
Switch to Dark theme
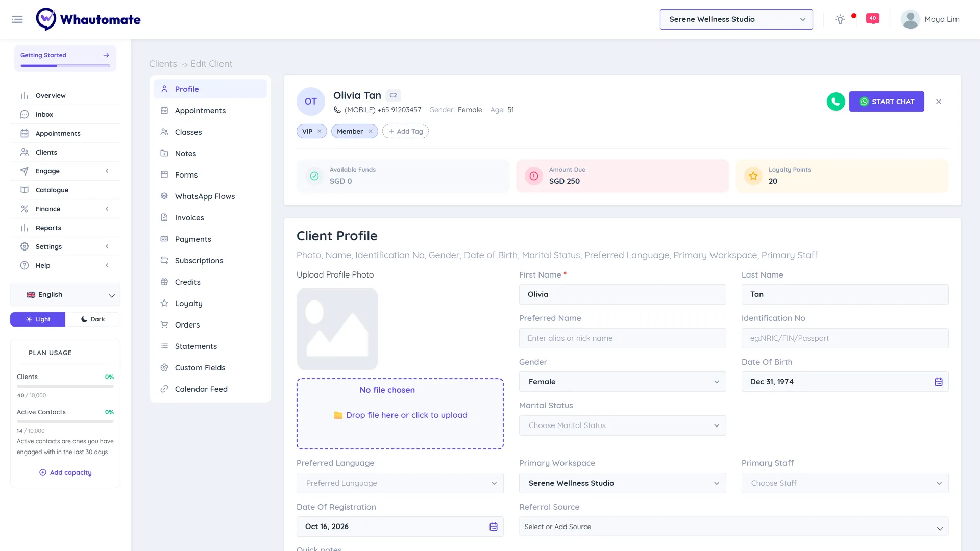coord(93,319)
